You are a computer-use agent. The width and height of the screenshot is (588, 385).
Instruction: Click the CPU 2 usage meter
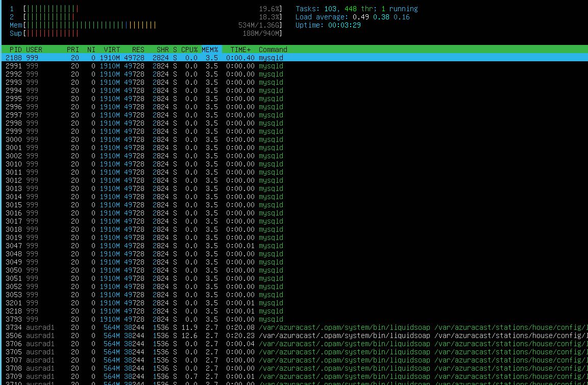146,17
